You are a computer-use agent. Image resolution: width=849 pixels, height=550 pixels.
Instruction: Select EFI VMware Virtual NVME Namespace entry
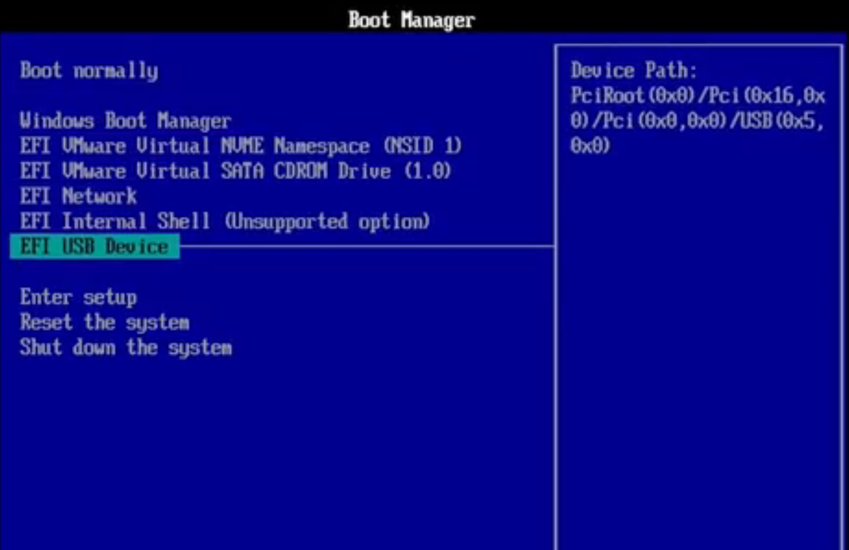[x=241, y=146]
